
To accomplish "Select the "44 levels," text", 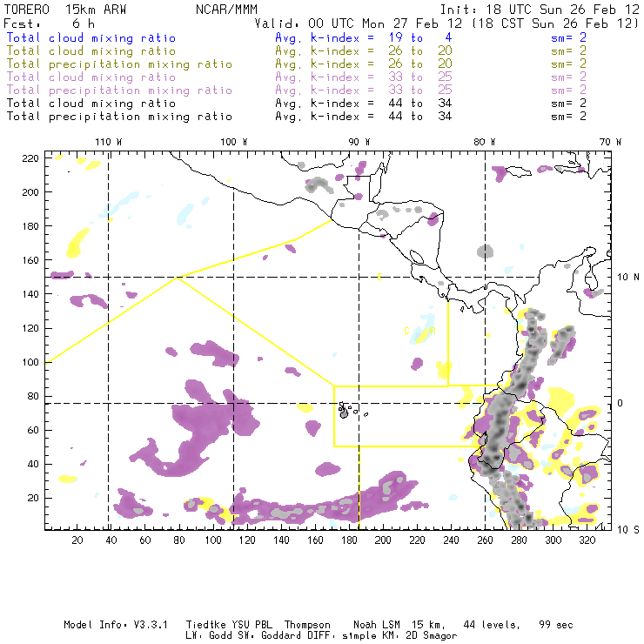I will (492, 625).
